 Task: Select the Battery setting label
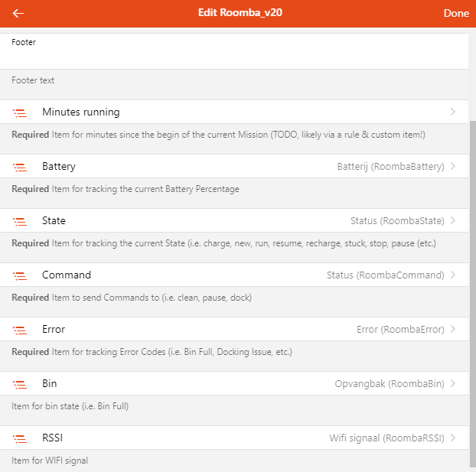click(59, 166)
